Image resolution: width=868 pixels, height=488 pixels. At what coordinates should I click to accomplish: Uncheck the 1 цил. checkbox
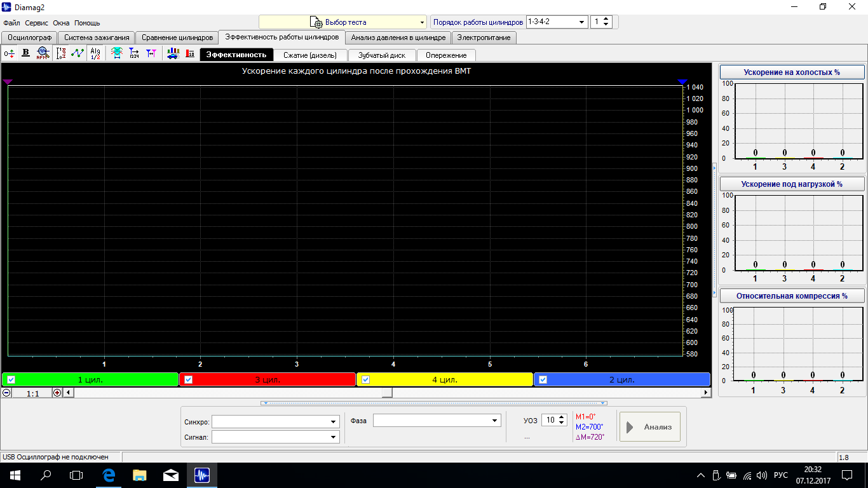coord(11,380)
